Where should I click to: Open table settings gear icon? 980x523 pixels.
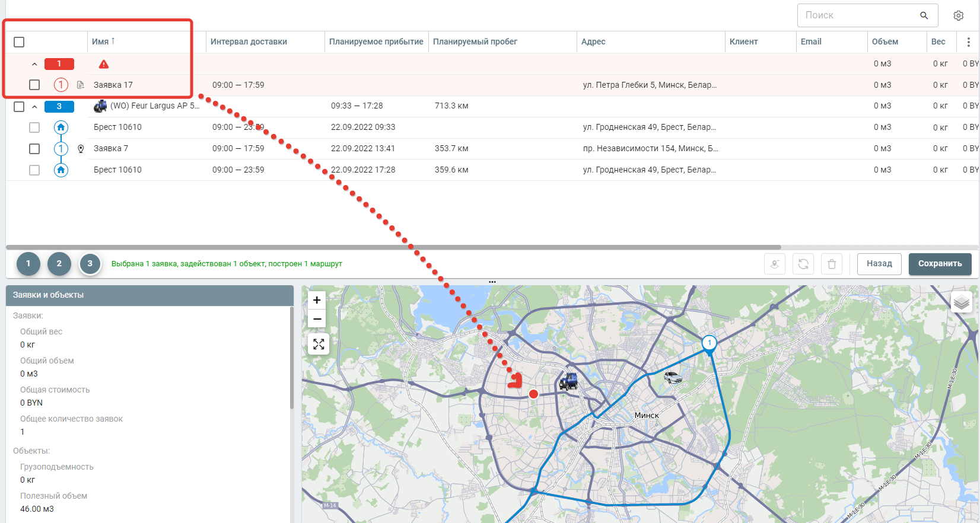pyautogui.click(x=958, y=15)
